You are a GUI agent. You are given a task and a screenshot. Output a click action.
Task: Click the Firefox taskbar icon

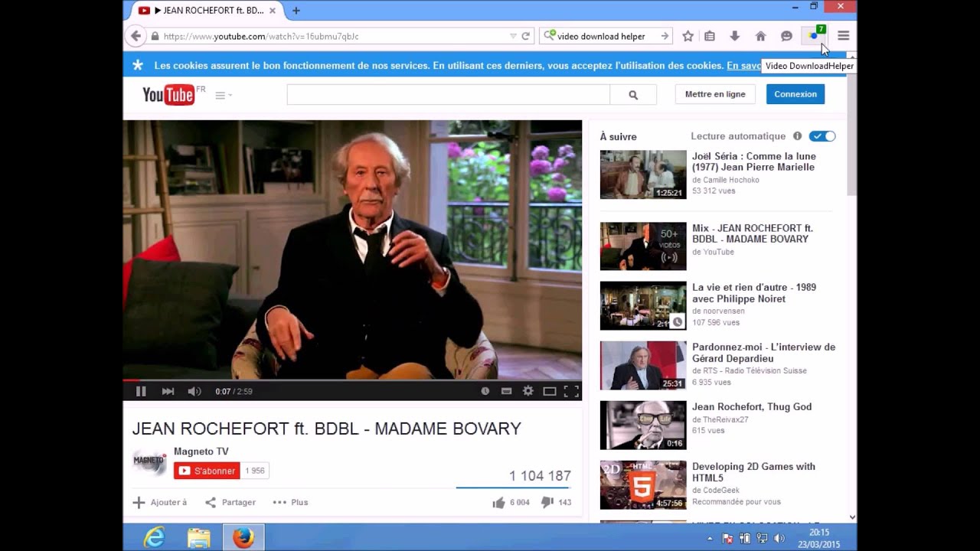(243, 538)
